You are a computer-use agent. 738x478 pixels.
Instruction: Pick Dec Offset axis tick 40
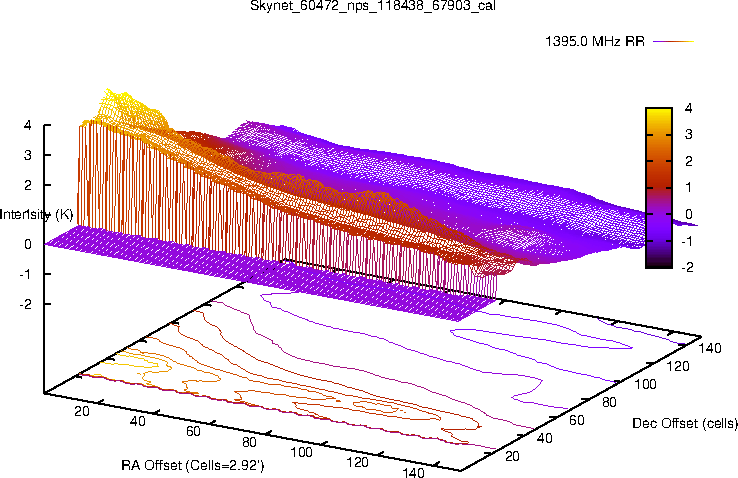coord(544,438)
